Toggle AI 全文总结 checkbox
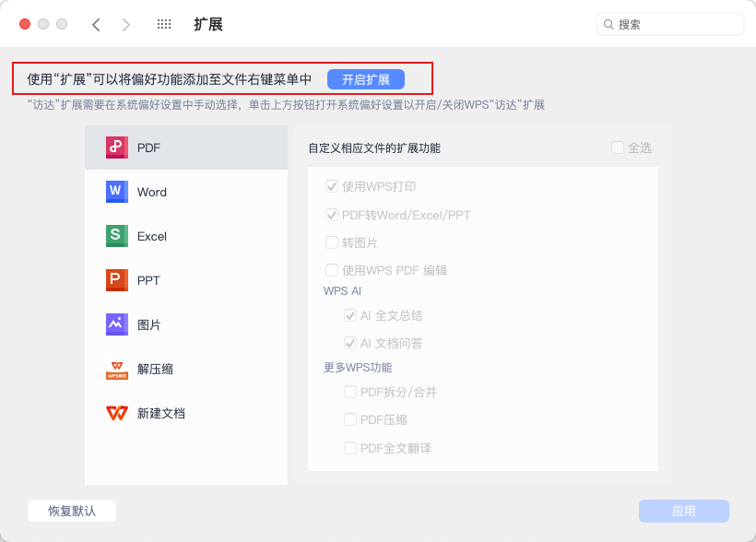 point(350,315)
